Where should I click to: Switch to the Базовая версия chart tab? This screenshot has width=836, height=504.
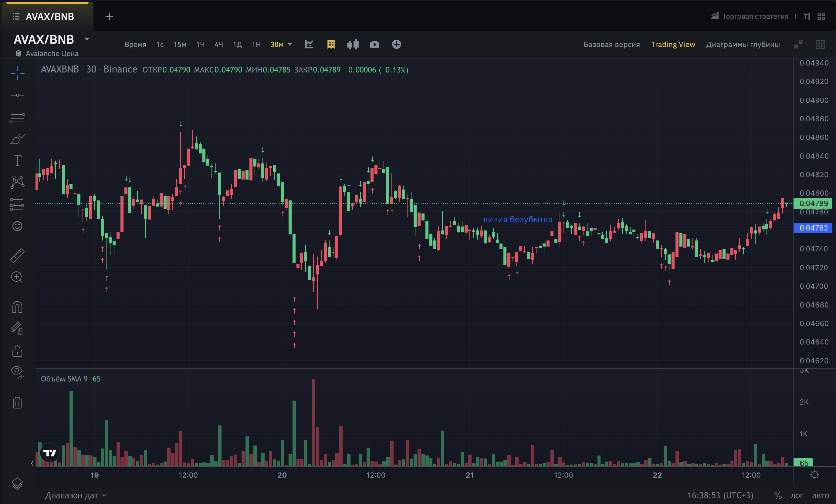[x=611, y=45]
